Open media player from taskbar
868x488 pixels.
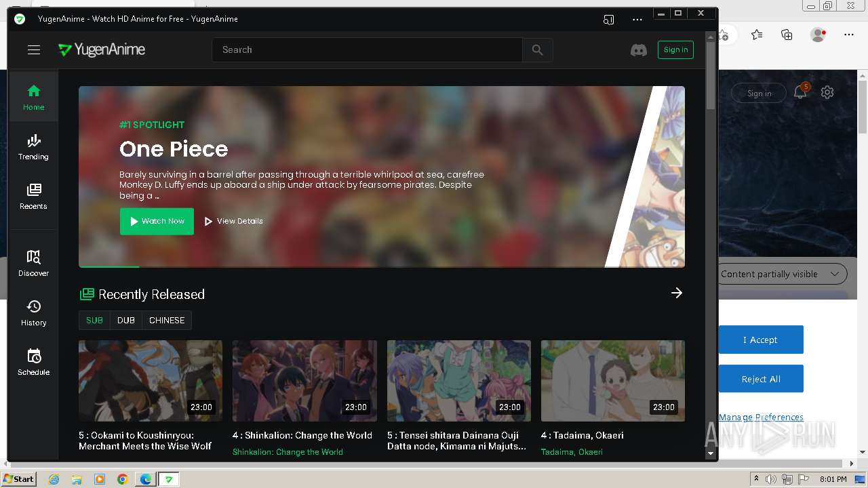pyautogui.click(x=100, y=479)
